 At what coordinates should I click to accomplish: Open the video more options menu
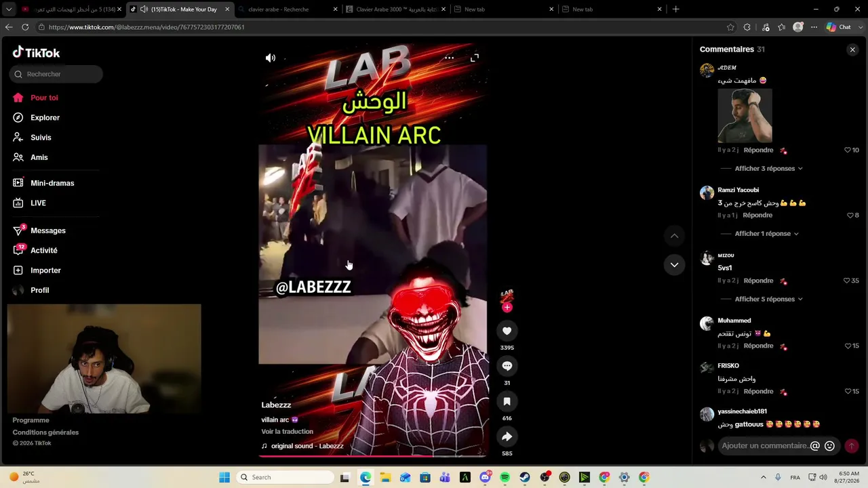click(449, 58)
